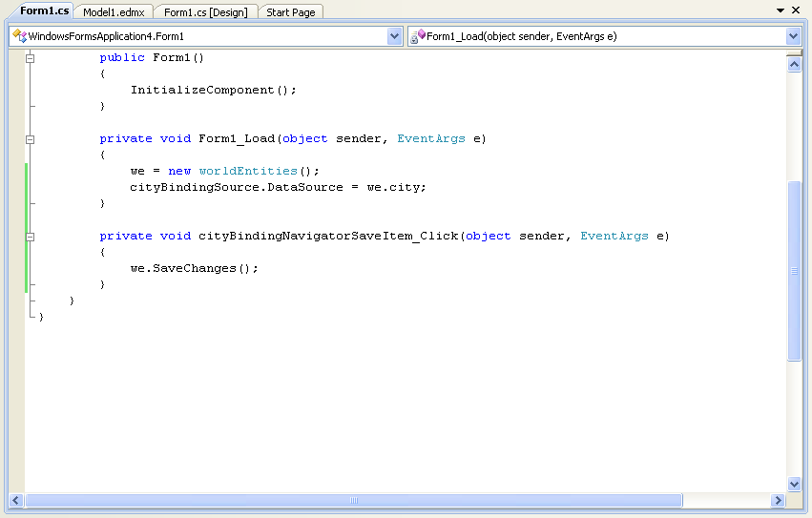The width and height of the screenshot is (812, 518).
Task: Switch to the Form1.cs [Design] tab
Action: click(205, 11)
